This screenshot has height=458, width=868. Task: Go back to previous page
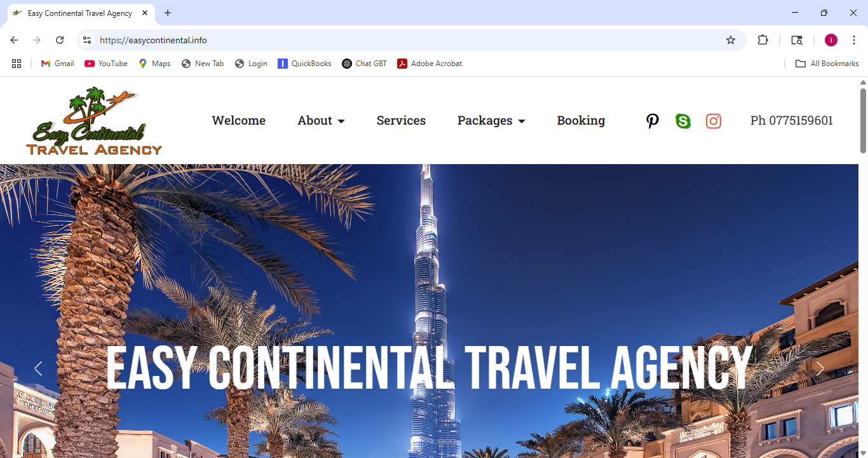[14, 40]
